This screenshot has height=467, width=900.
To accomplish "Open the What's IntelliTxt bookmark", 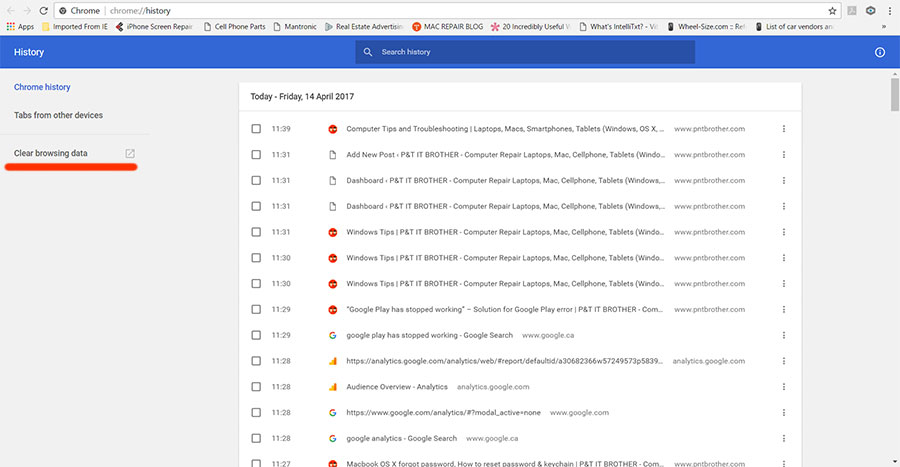I will tap(619, 26).
